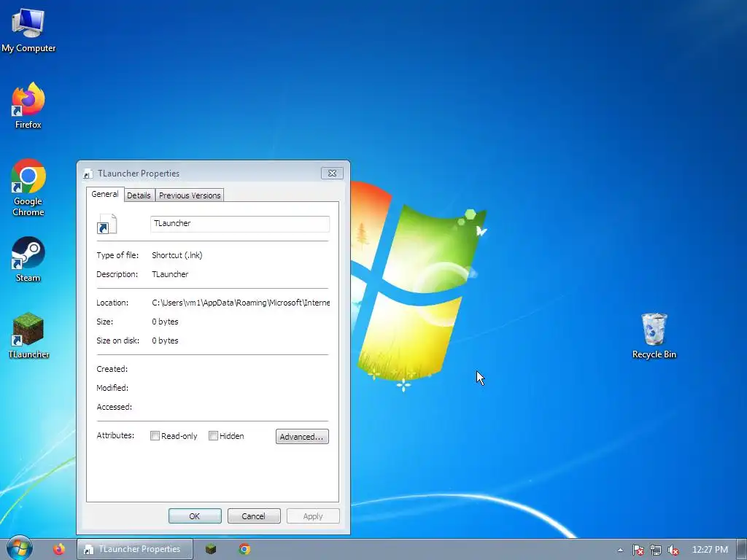Click the TLauncher name input field
Screen dimensions: 747x560
(239, 224)
